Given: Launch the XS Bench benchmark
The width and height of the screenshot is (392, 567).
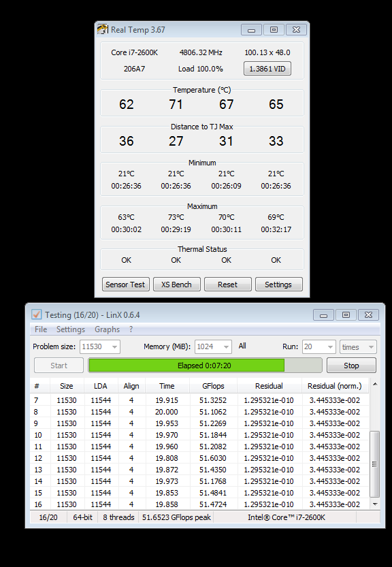Looking at the screenshot, I should point(176,285).
